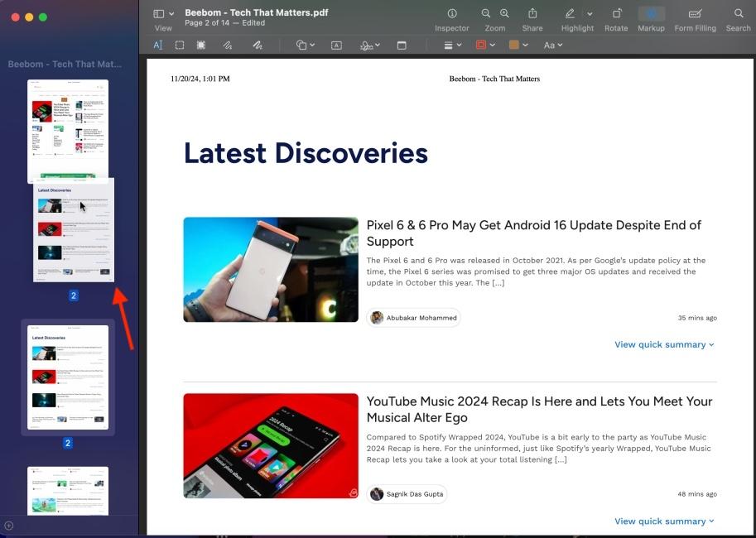Open the Share menu
756x538 pixels.
pos(532,13)
